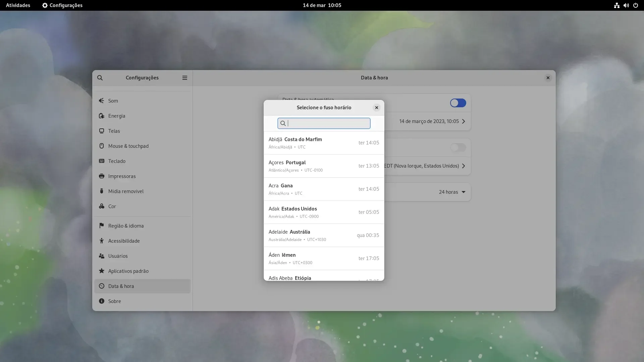644x362 pixels.
Task: Open Telas settings panel
Action: tap(142, 131)
